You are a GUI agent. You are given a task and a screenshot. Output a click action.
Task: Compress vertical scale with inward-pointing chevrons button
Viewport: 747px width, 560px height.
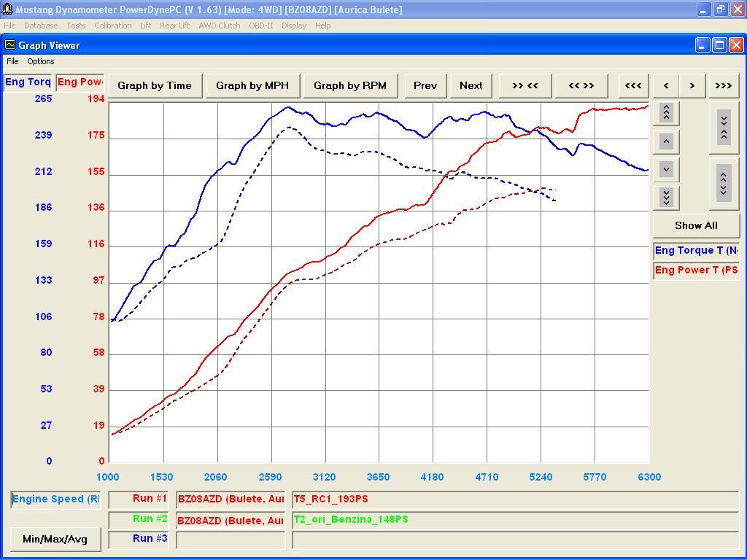tap(724, 128)
